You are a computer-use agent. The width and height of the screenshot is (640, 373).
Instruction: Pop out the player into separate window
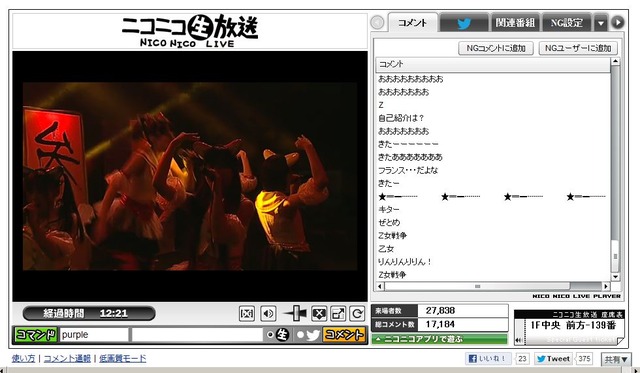click(x=338, y=313)
